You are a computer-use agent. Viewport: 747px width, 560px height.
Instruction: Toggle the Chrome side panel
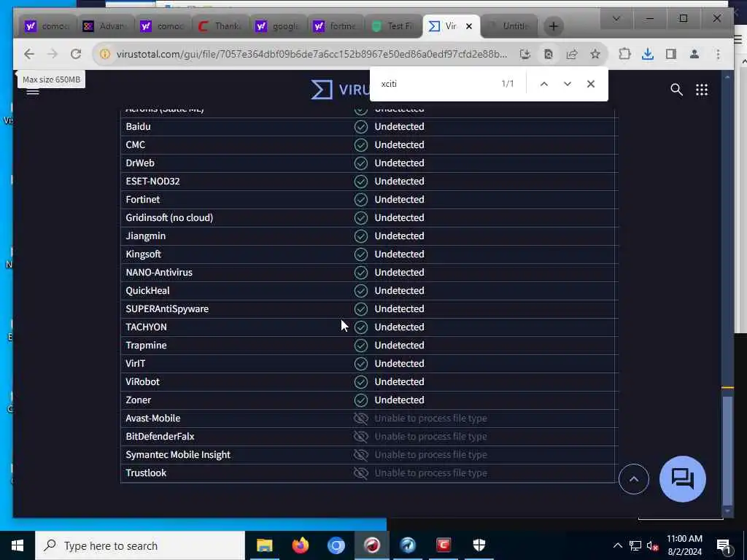(x=671, y=54)
